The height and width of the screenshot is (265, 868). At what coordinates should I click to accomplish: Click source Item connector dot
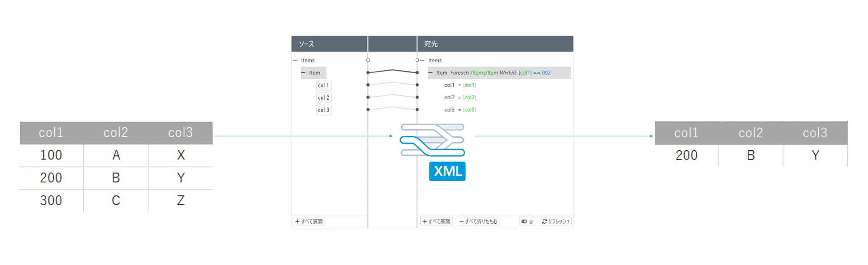[368, 72]
